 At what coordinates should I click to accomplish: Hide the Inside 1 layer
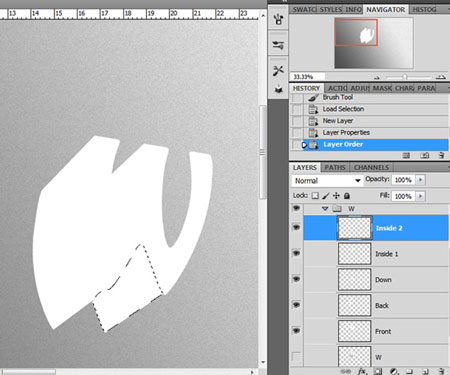point(296,253)
